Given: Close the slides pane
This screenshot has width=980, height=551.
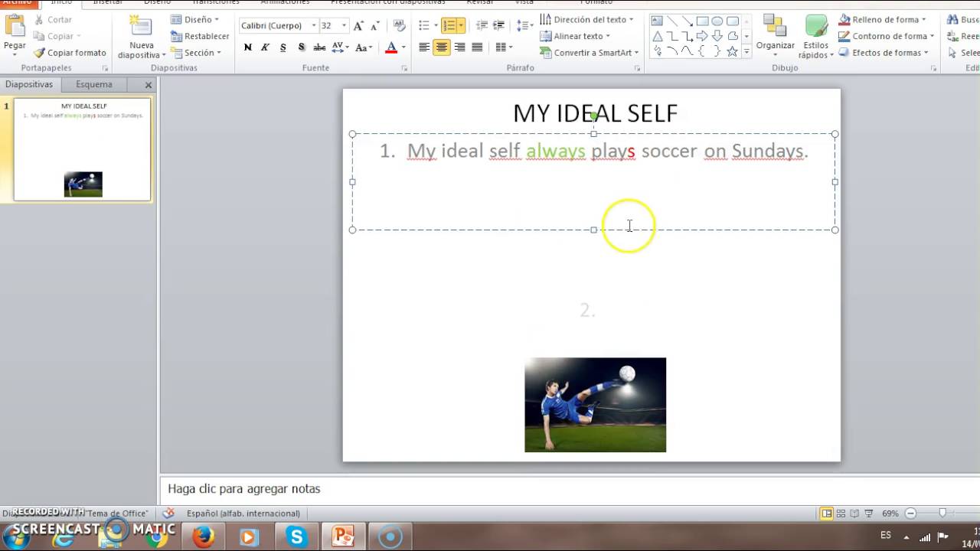Looking at the screenshot, I should pos(149,85).
